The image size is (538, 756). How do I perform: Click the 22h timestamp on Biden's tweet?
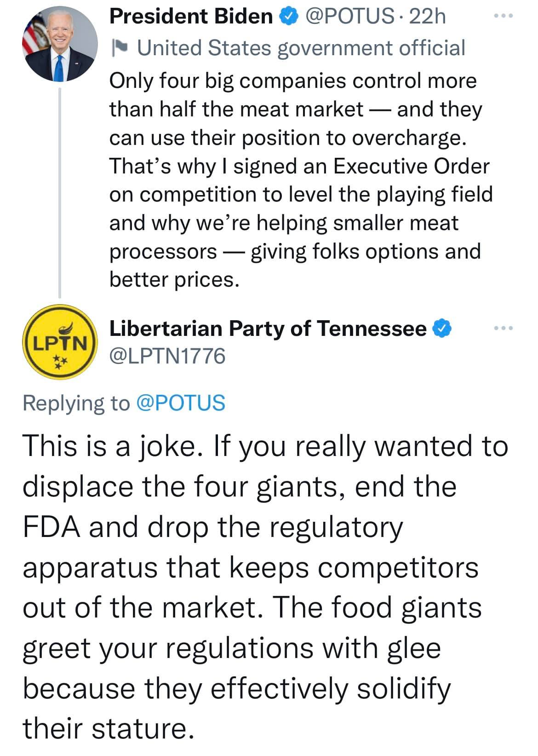click(427, 17)
